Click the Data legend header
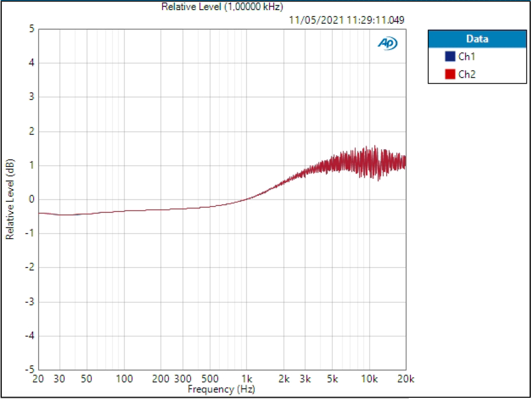532x399 pixels. point(477,38)
